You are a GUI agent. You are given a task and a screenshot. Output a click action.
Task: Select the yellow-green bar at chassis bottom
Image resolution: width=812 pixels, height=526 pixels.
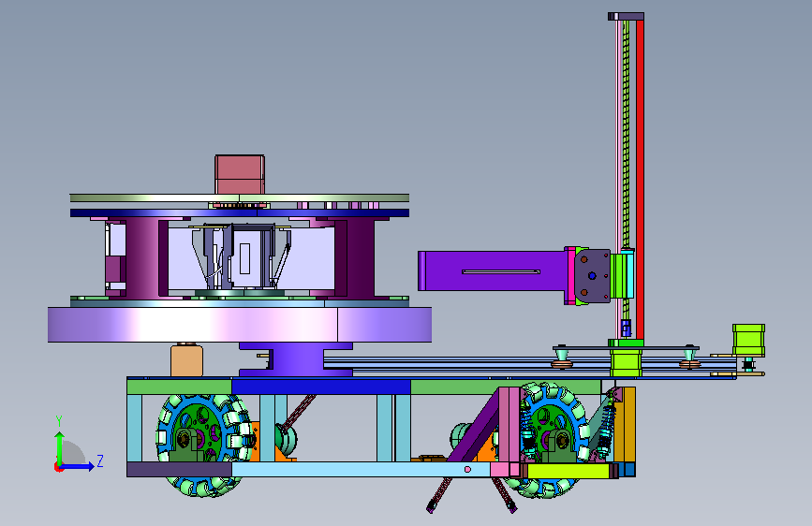pos(568,471)
